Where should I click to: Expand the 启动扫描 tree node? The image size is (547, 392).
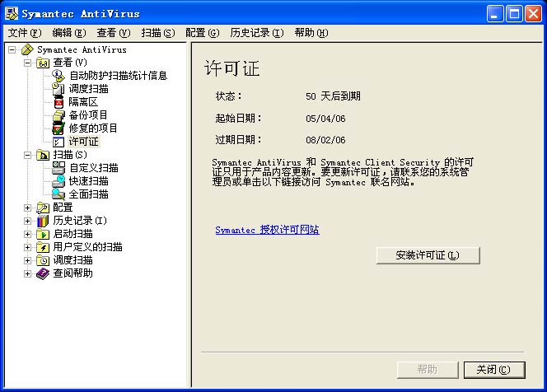(x=27, y=235)
